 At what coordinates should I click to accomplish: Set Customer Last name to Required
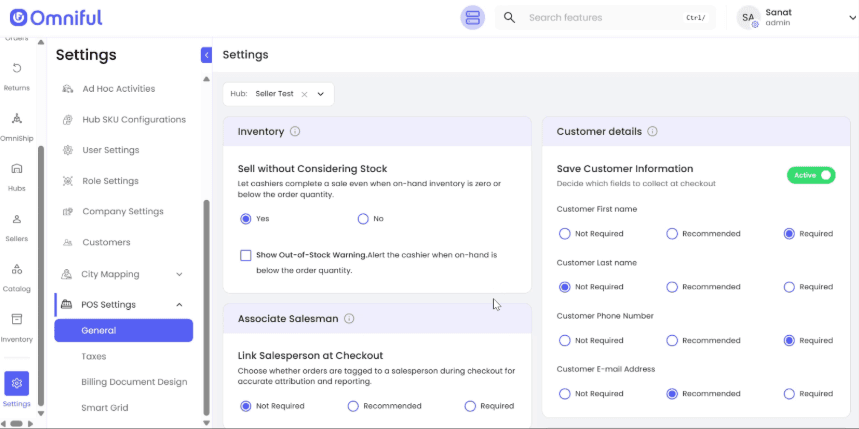click(x=789, y=287)
